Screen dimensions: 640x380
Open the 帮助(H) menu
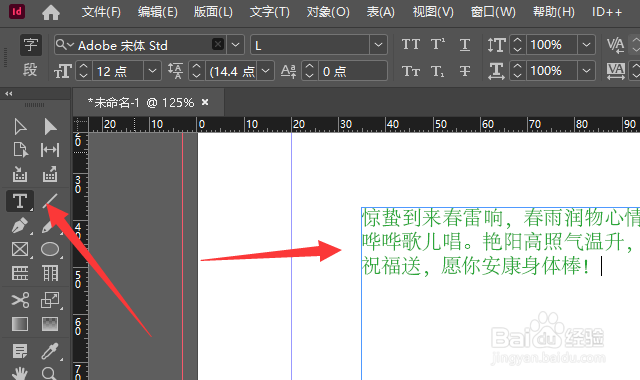pos(553,12)
